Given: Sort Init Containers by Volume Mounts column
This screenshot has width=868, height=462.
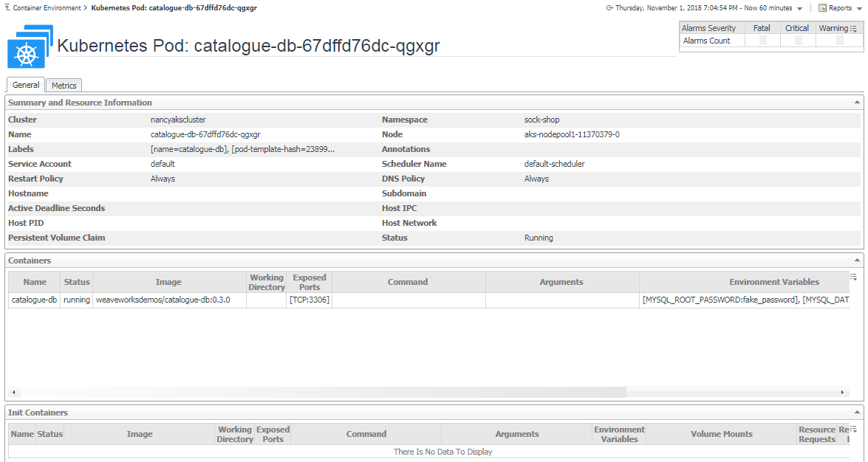Looking at the screenshot, I should [721, 434].
